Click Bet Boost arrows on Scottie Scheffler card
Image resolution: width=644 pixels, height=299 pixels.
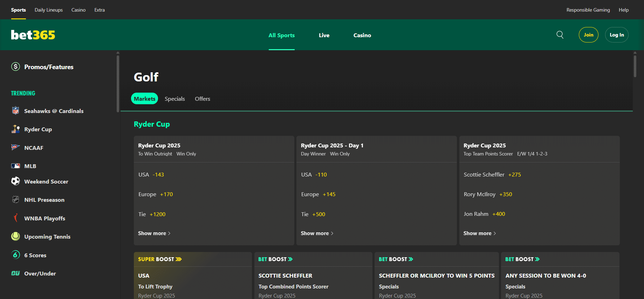[x=290, y=259]
